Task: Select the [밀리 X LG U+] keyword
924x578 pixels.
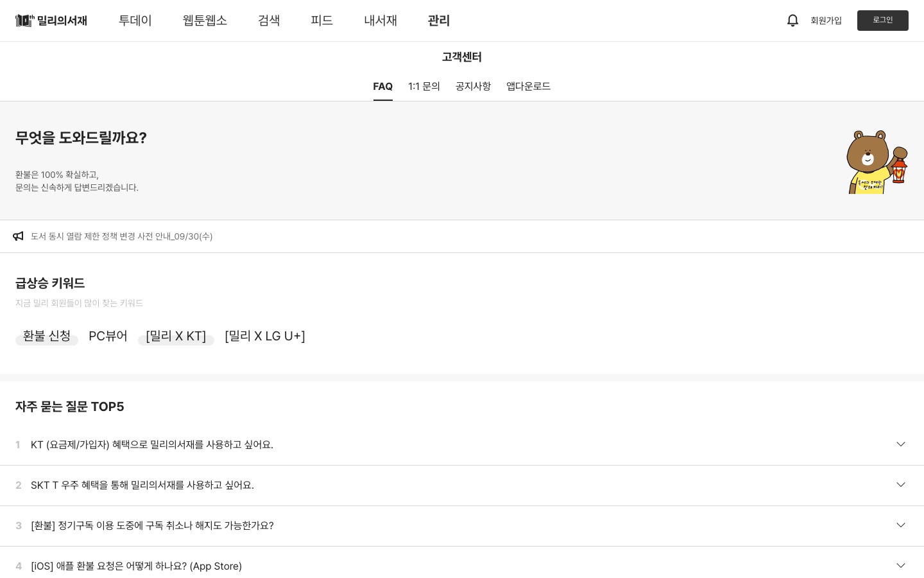Action: tap(265, 337)
